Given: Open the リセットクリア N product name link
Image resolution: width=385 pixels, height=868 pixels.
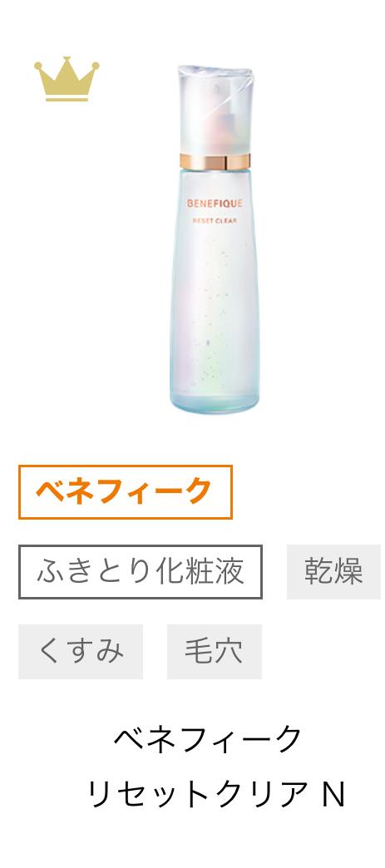Looking at the screenshot, I should click(x=216, y=794).
